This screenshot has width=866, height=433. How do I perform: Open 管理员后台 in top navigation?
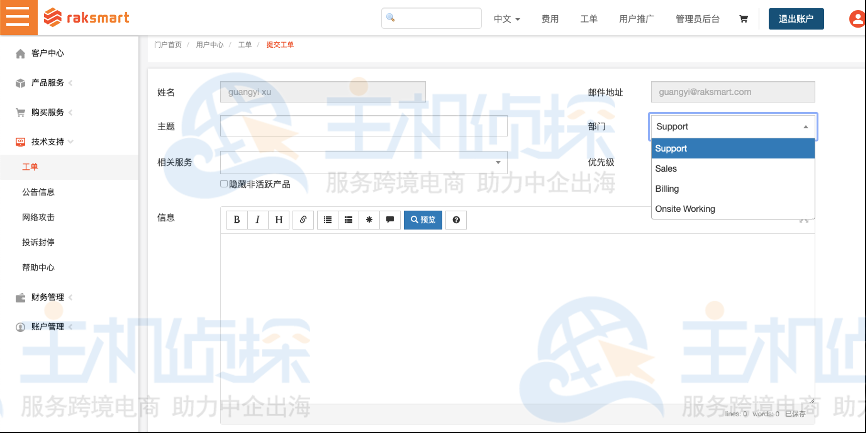(x=698, y=19)
